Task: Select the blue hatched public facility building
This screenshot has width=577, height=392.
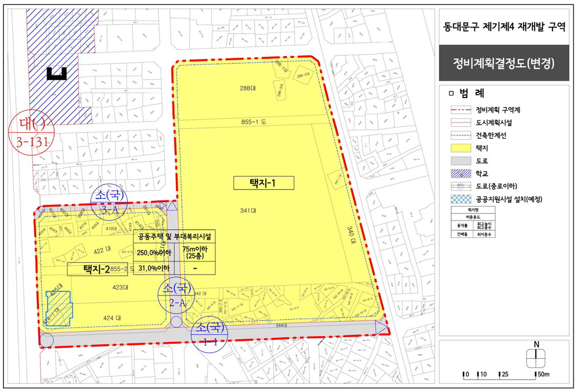Action: pos(58,308)
